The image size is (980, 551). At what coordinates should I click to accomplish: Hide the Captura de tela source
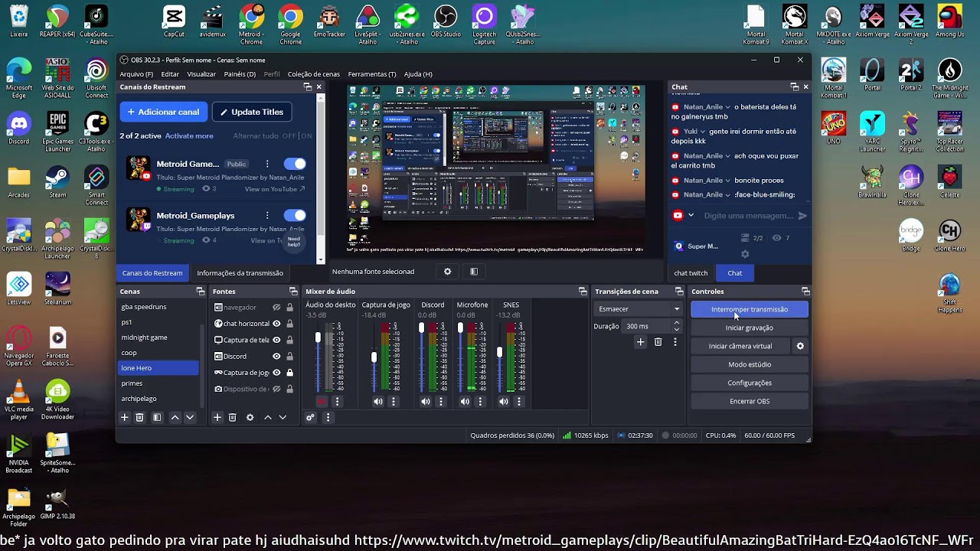[276, 340]
